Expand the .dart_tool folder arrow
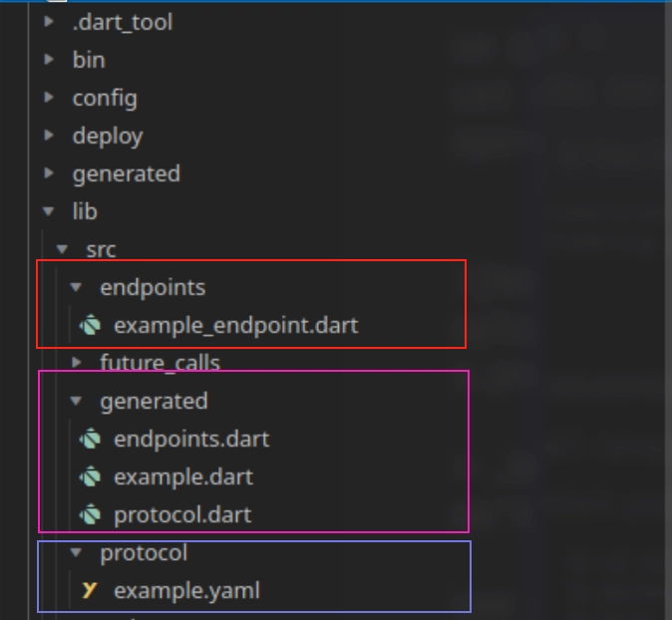This screenshot has height=620, width=672. [49, 21]
